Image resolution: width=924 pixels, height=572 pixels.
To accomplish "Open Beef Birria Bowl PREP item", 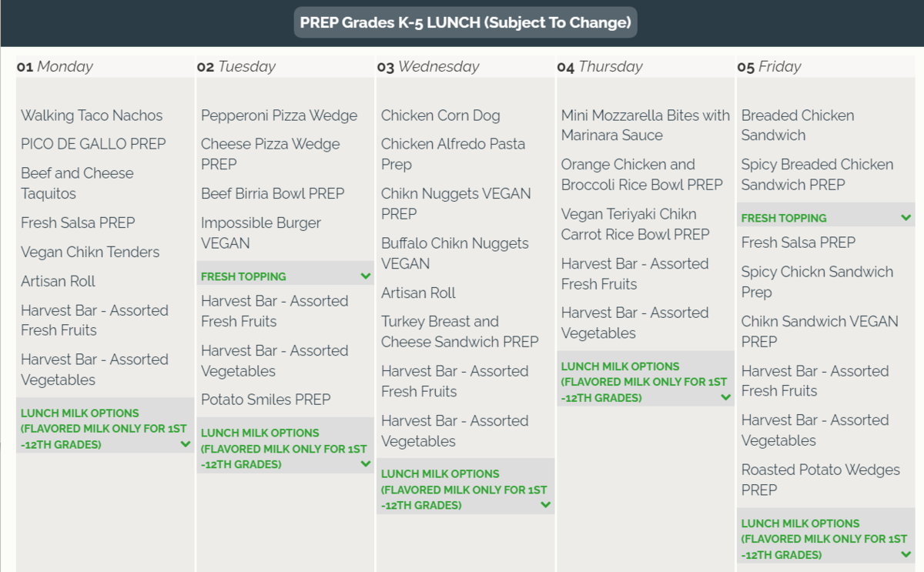I will [273, 193].
